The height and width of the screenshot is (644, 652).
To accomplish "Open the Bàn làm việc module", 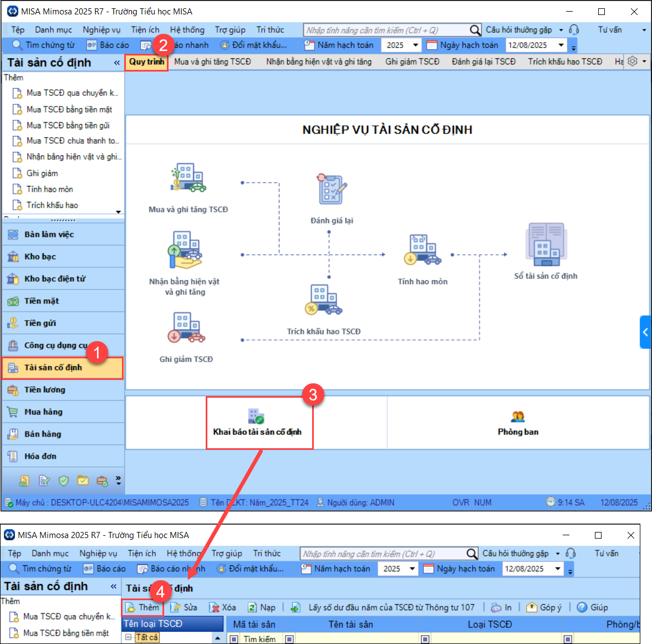I will (x=63, y=235).
